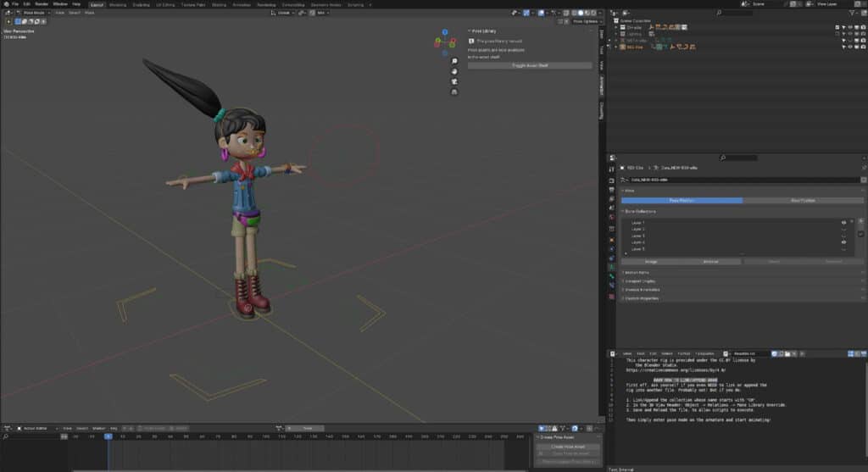Click the pan hand viewport icon

click(454, 71)
